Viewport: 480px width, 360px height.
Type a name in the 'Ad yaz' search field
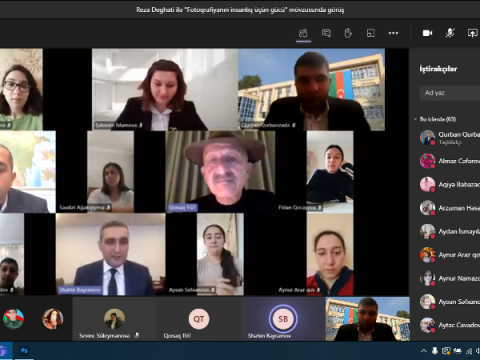[x=450, y=93]
